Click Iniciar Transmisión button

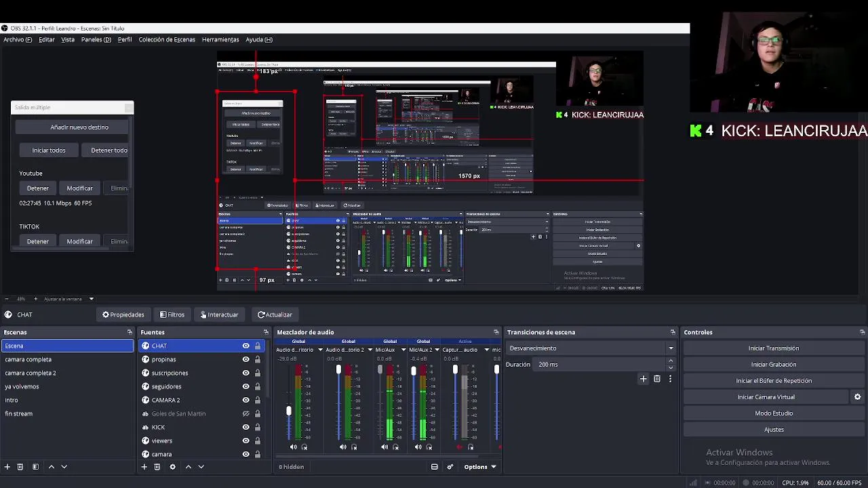[774, 348]
